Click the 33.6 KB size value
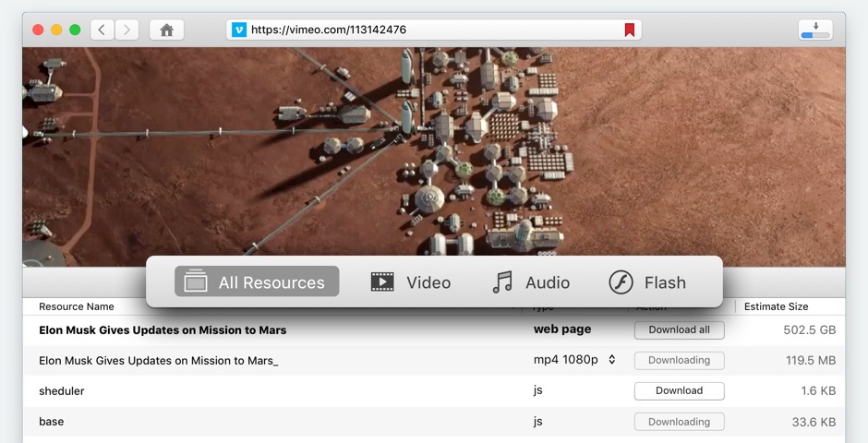The height and width of the screenshot is (443, 868). (x=814, y=422)
